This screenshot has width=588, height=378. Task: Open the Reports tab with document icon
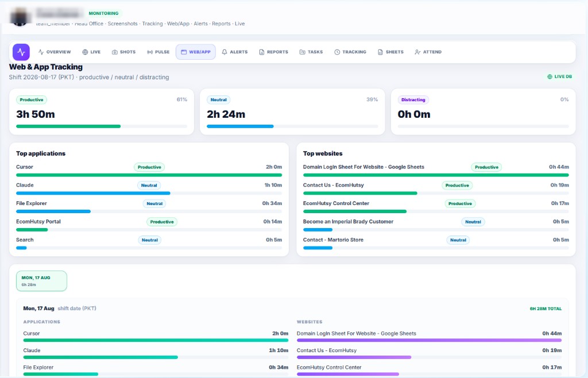pos(274,52)
